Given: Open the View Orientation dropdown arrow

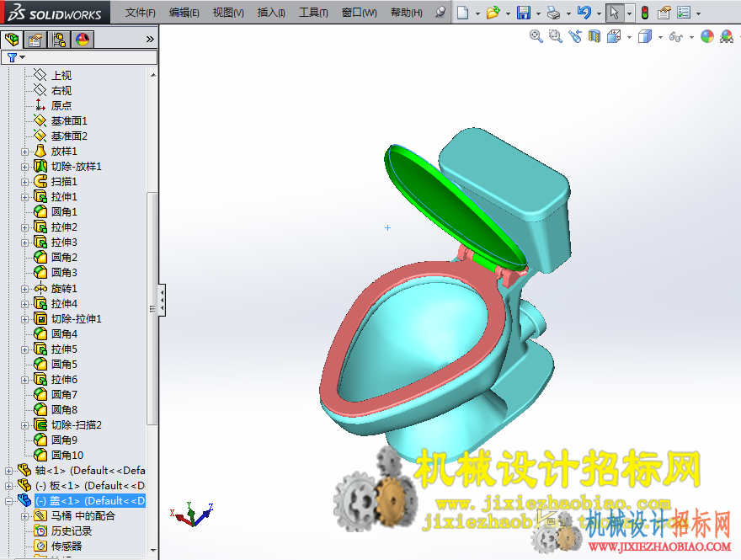Looking at the screenshot, I should (629, 37).
